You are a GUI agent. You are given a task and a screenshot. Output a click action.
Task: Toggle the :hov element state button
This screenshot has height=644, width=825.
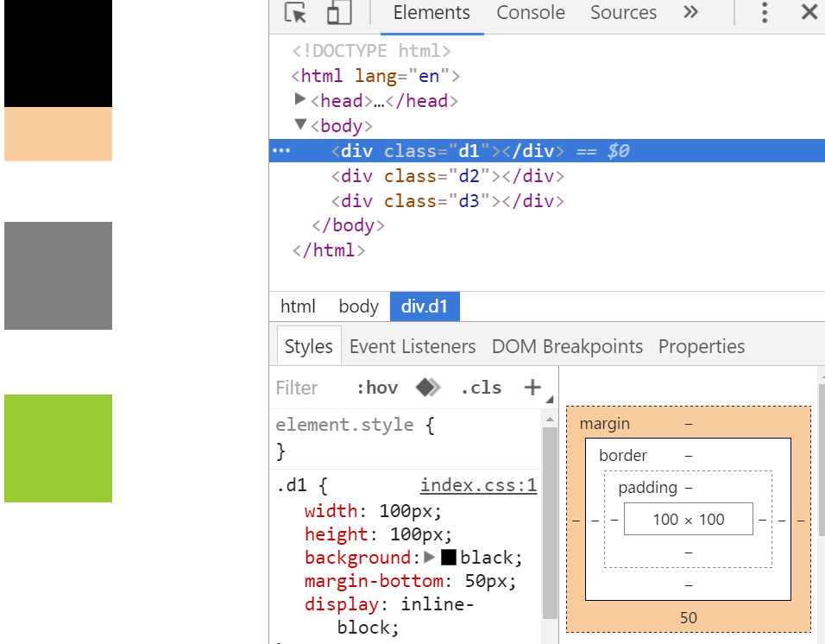tap(377, 388)
